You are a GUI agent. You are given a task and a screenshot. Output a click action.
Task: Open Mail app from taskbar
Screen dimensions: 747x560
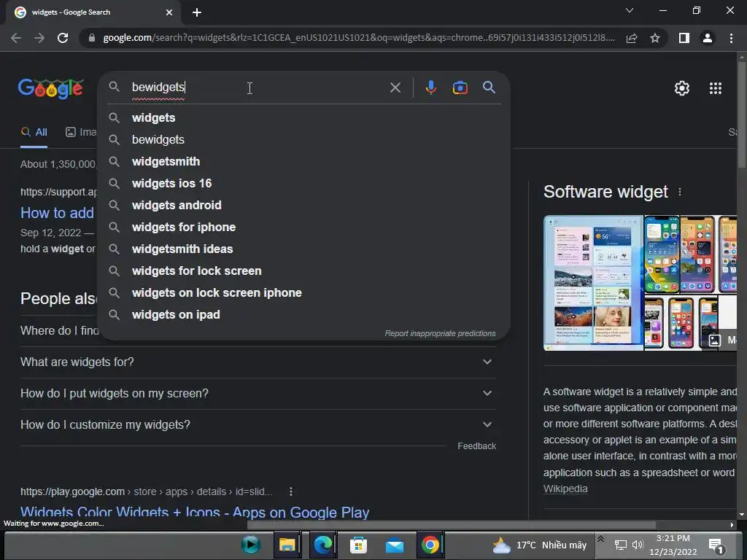tap(395, 545)
